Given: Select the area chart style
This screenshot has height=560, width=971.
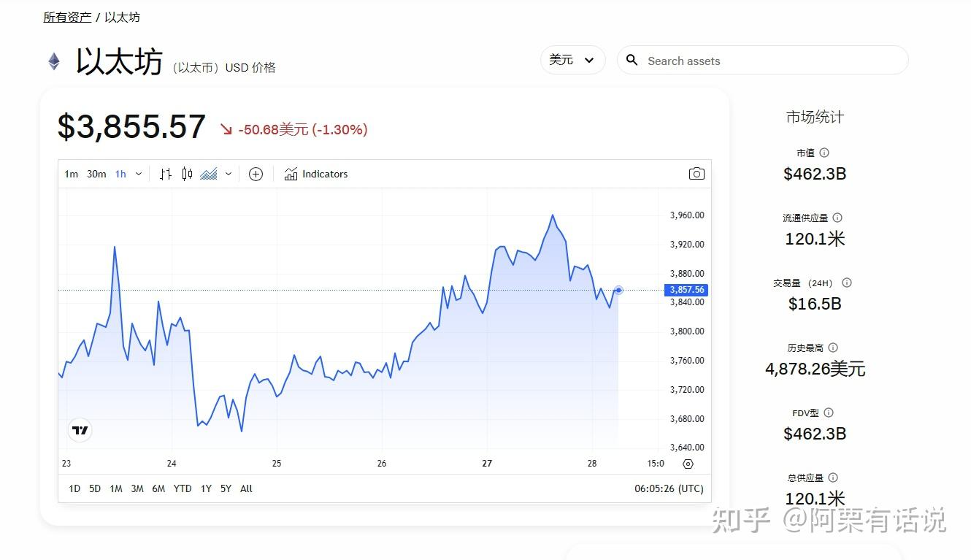Looking at the screenshot, I should (209, 174).
